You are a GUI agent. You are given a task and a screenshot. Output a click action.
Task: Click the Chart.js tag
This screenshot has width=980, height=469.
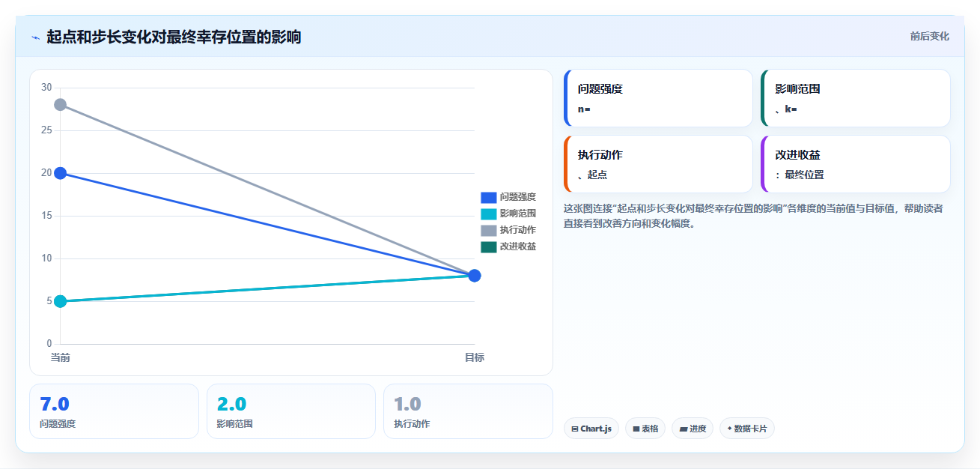click(x=591, y=429)
